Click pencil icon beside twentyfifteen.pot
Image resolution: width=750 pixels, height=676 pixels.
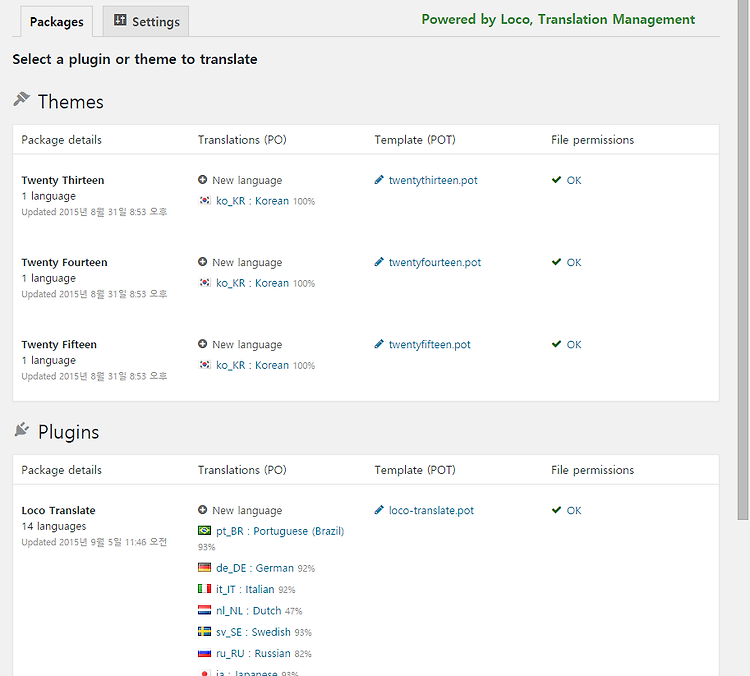[379, 344]
